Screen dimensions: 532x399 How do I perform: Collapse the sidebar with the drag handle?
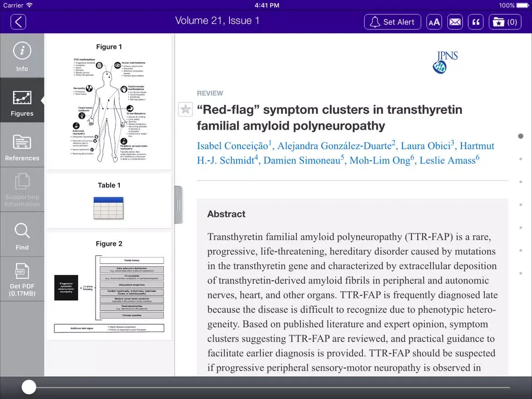tap(178, 205)
